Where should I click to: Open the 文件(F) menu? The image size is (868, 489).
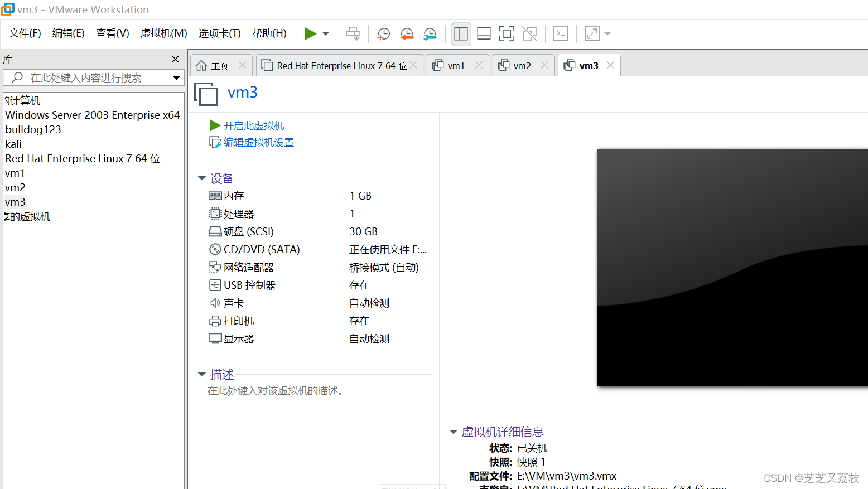(x=25, y=33)
